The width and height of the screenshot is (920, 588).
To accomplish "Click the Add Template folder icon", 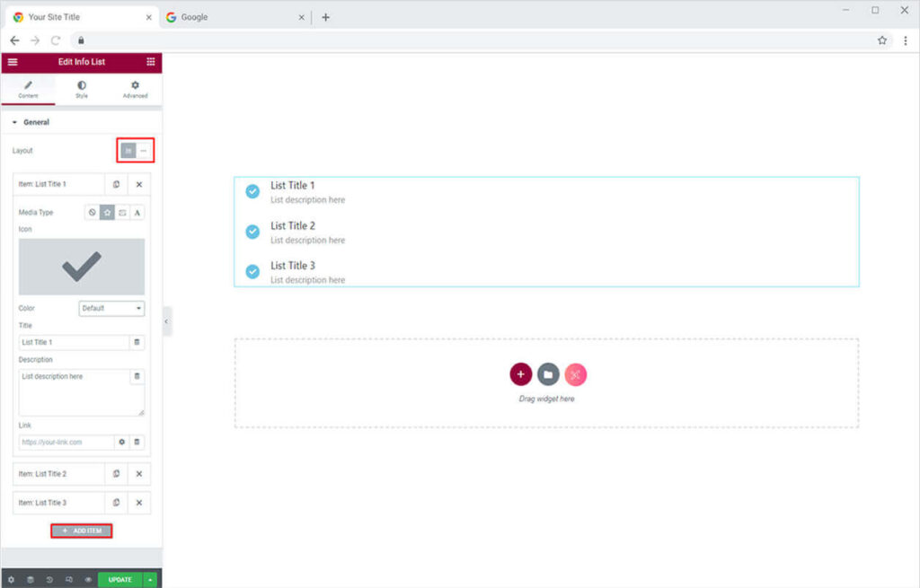I will click(548, 374).
